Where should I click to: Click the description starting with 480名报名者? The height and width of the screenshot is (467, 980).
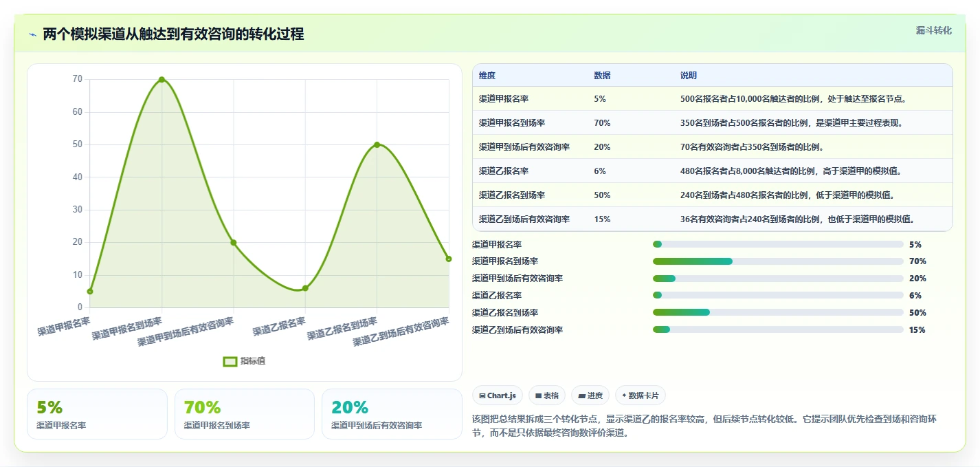[791, 171]
